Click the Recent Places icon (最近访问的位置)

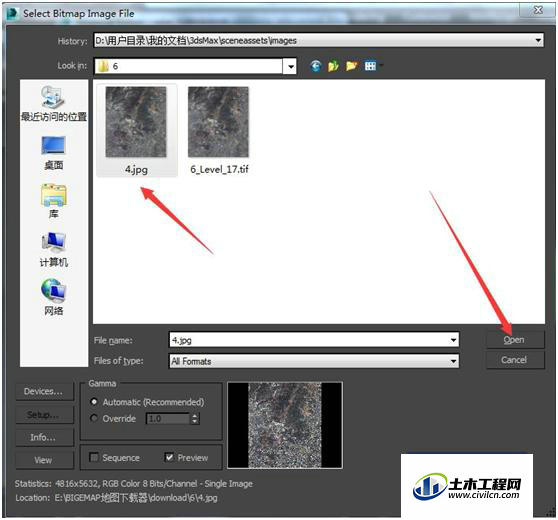click(53, 104)
